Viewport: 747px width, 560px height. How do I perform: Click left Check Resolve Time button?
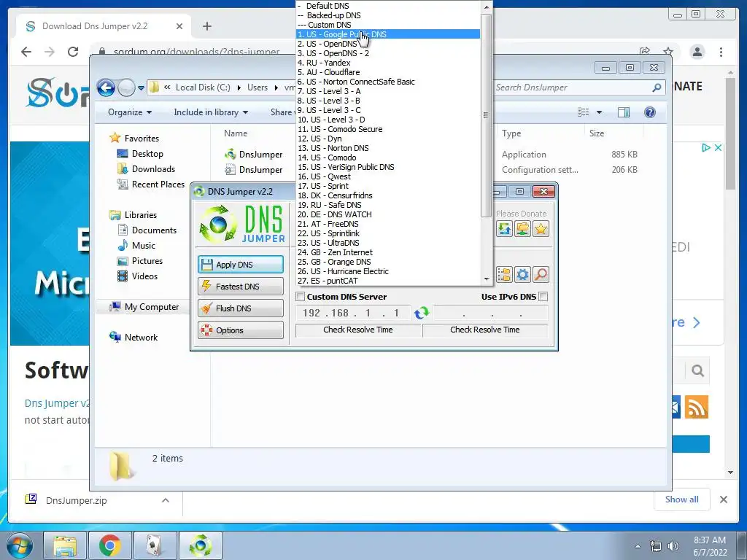(x=358, y=330)
